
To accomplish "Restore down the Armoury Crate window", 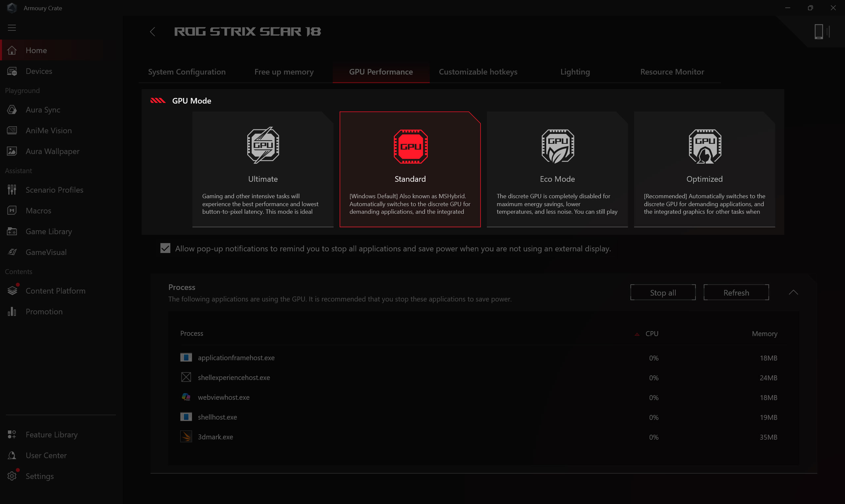I will click(810, 8).
